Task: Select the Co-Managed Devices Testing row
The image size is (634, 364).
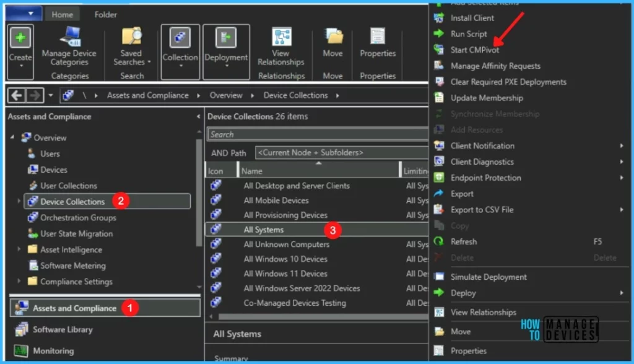Action: (318, 303)
